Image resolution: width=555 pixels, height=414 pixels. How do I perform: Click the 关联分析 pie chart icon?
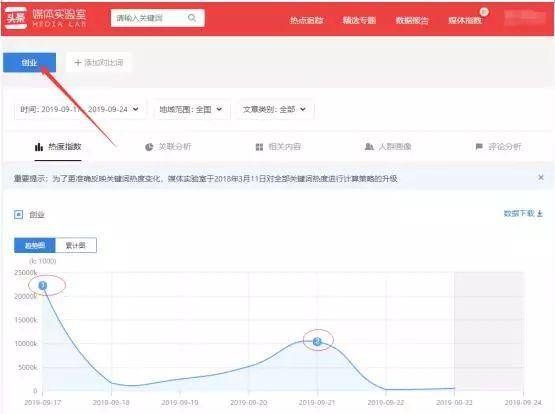tap(149, 147)
